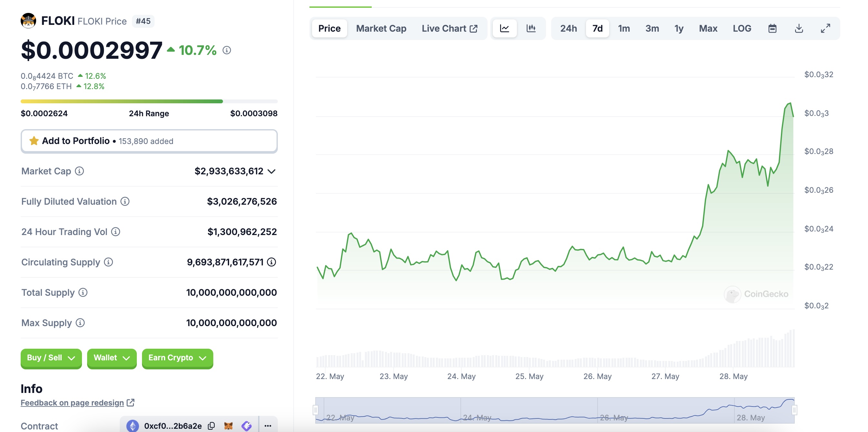The height and width of the screenshot is (432, 868).
Task: Expand the Market Cap value chevron
Action: click(272, 172)
